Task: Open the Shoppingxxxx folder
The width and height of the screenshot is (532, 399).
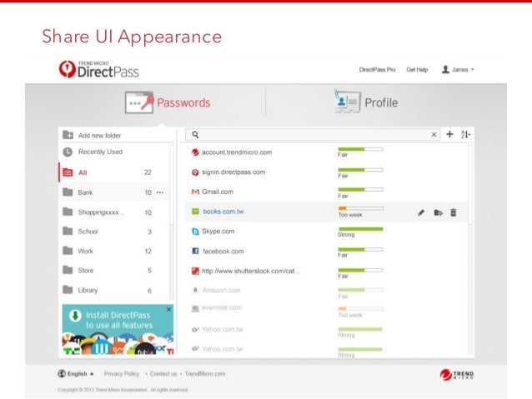Action: [114, 212]
